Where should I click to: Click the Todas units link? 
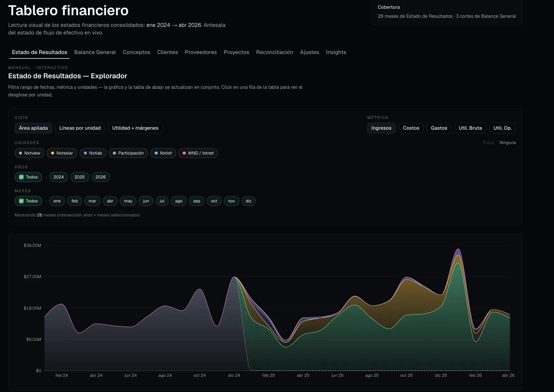(x=488, y=143)
